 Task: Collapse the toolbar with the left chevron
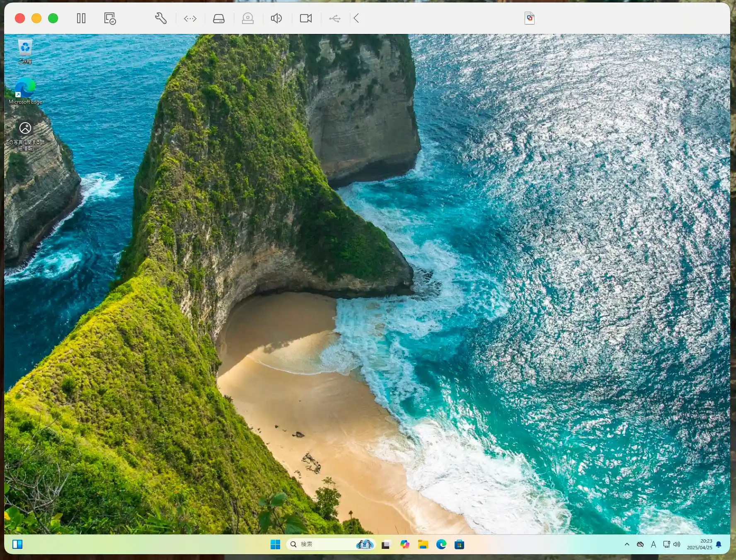356,18
